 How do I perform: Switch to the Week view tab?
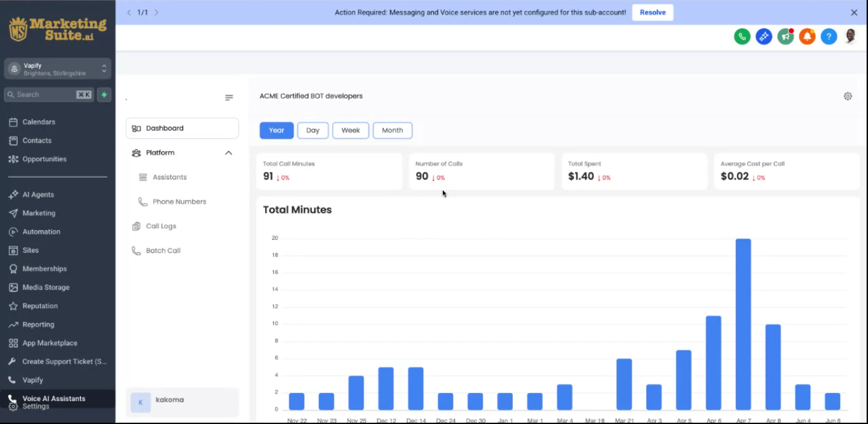350,130
